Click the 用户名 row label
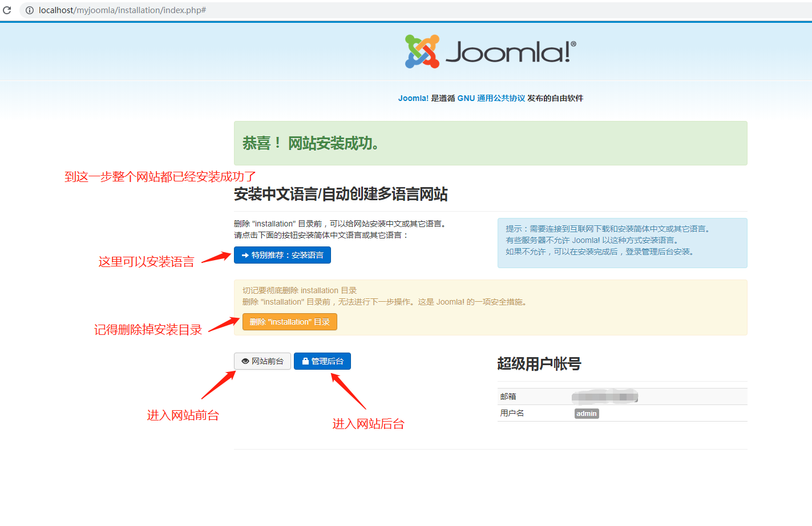This screenshot has height=526, width=812. (x=512, y=413)
